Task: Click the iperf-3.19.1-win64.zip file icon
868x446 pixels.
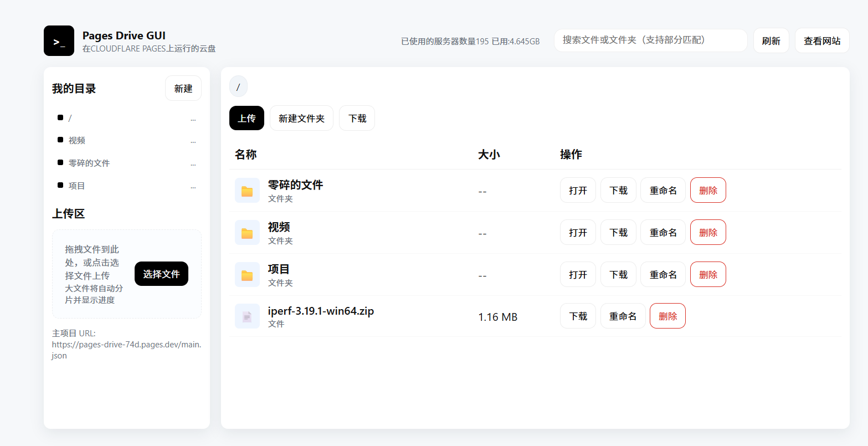Action: (247, 316)
